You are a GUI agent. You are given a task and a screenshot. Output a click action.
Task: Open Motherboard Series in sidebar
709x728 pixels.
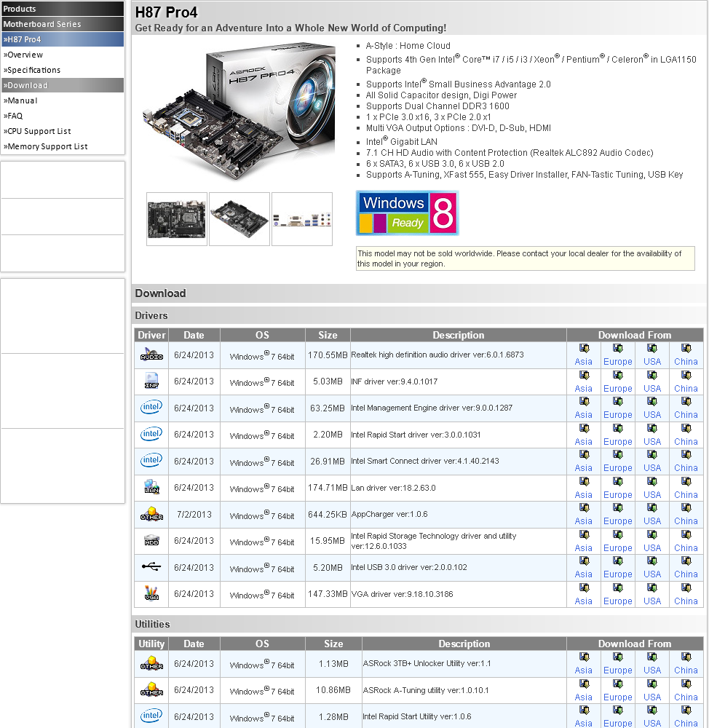[63, 24]
